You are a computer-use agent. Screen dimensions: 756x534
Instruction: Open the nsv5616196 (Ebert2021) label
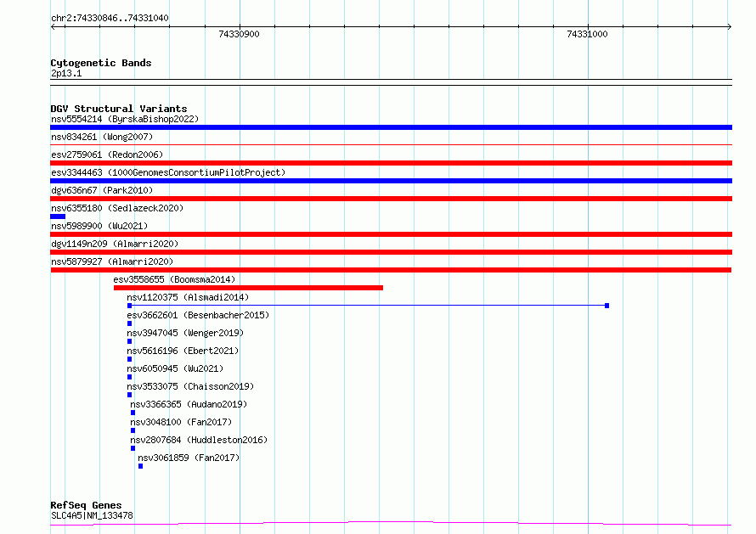(x=183, y=351)
